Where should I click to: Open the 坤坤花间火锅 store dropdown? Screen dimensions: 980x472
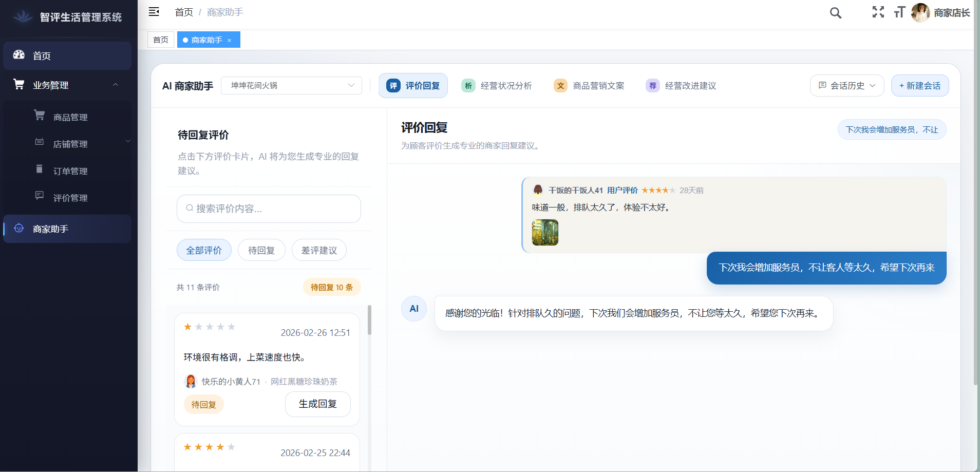[291, 85]
